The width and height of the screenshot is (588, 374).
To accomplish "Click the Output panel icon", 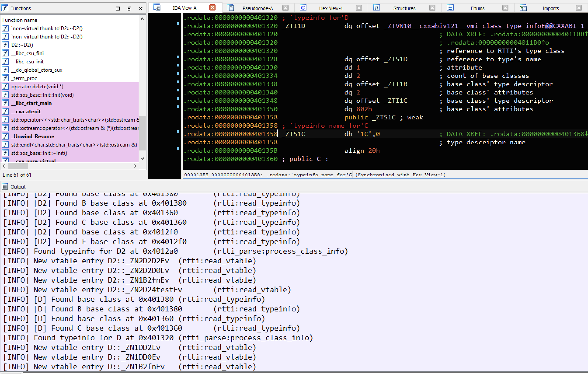I will tap(5, 187).
